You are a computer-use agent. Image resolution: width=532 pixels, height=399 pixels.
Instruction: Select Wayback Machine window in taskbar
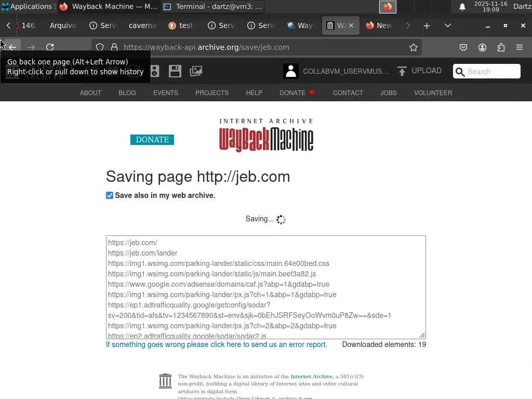(109, 6)
